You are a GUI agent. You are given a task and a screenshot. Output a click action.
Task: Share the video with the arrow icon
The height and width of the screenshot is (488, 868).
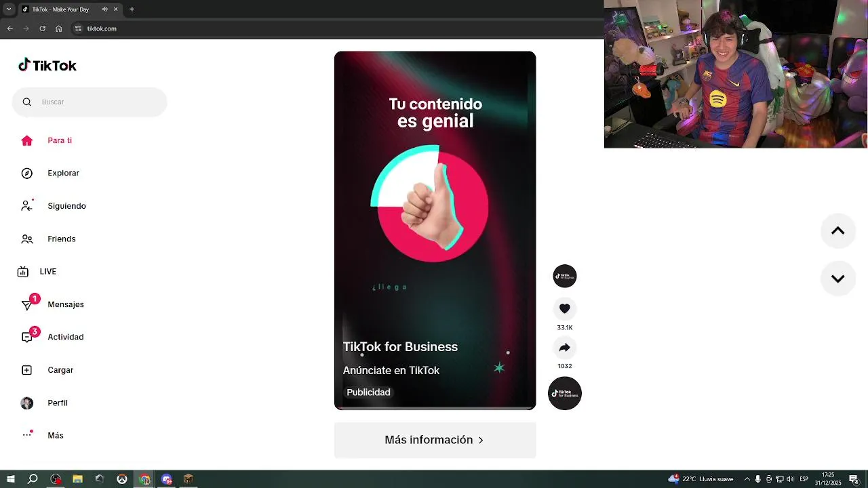(565, 348)
